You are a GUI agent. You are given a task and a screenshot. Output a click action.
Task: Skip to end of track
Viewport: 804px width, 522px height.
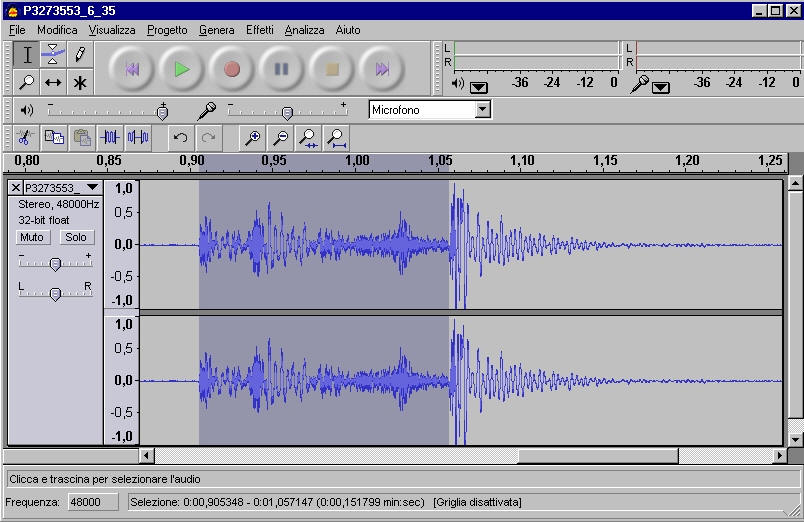coord(381,69)
